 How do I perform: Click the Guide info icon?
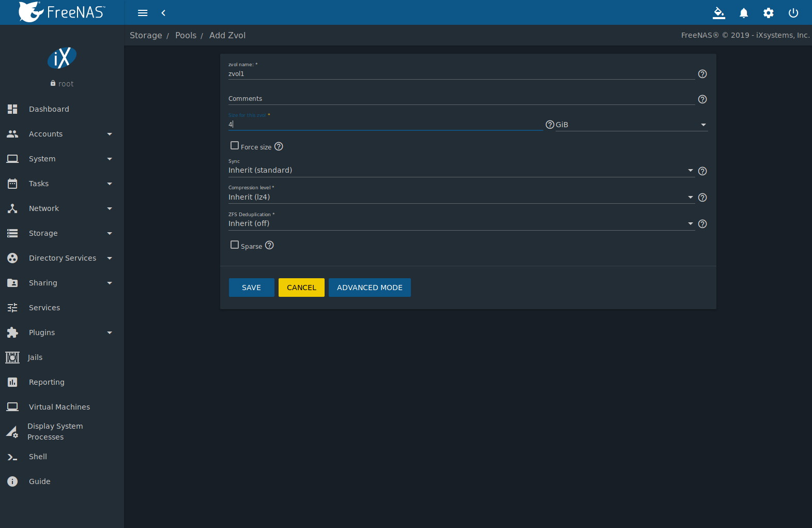[12, 481]
